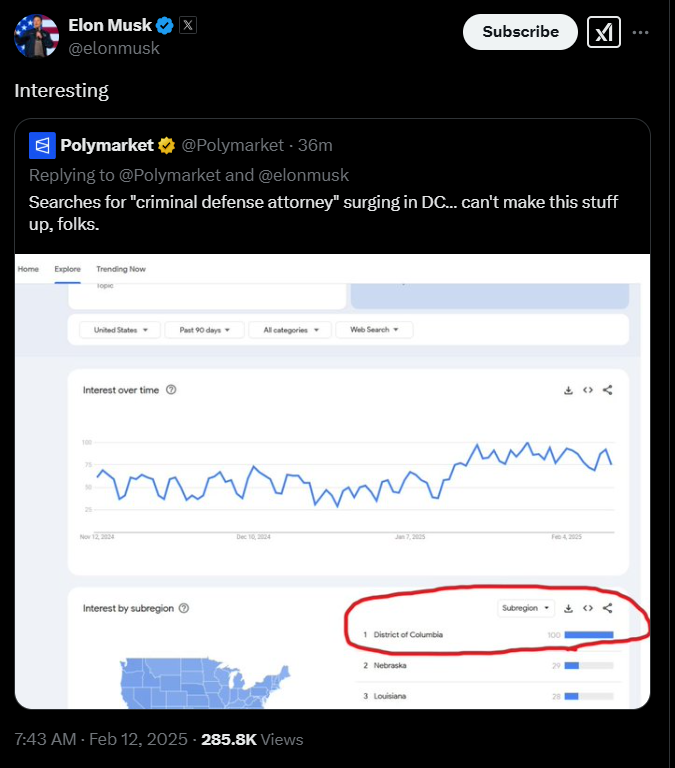Click the Subscribe button
Image resolution: width=675 pixels, height=768 pixels.
click(x=520, y=32)
